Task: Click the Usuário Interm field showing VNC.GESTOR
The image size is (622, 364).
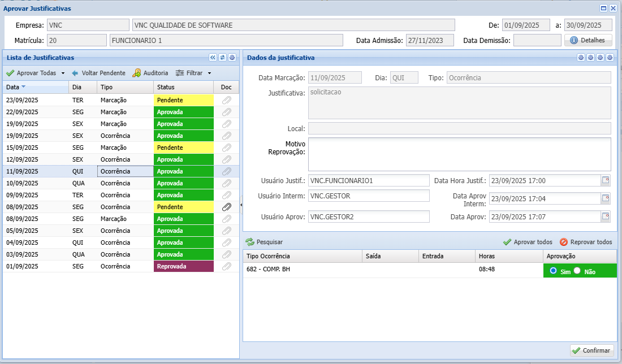Action: click(x=369, y=196)
